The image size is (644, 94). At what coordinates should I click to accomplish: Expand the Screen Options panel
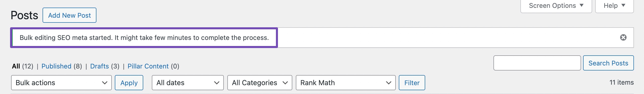click(556, 6)
